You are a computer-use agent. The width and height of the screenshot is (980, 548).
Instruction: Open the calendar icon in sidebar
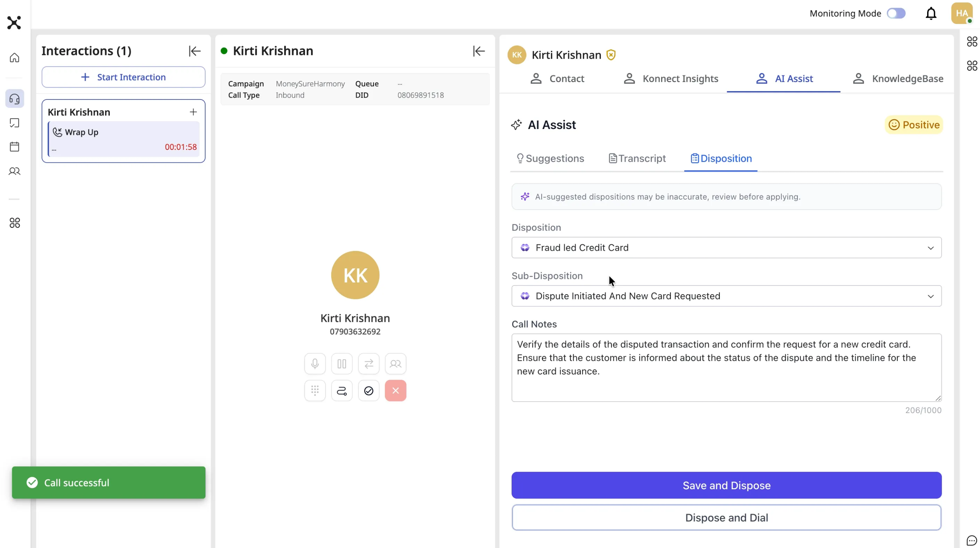tap(15, 147)
